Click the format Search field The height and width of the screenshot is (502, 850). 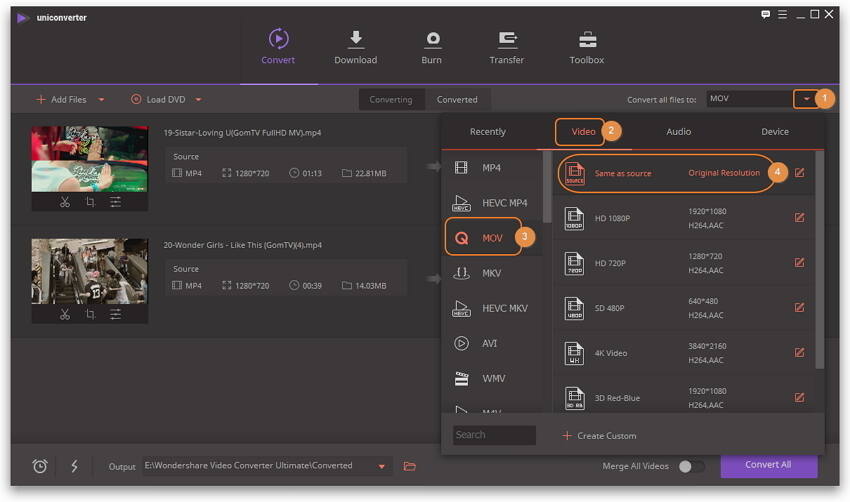pyautogui.click(x=494, y=435)
